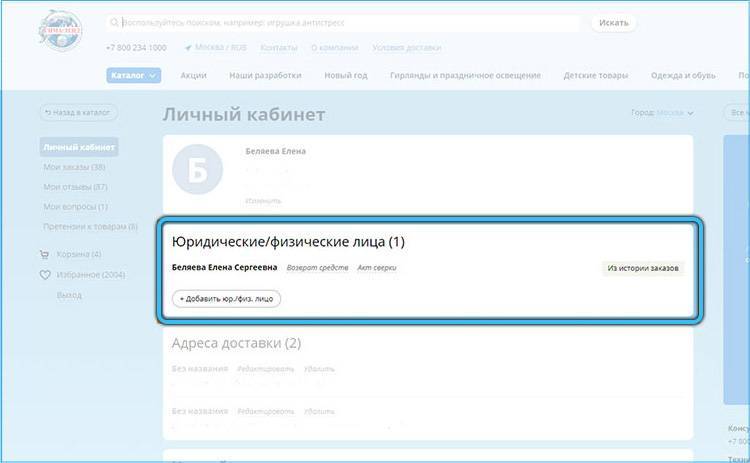750x463 pixels.
Task: Click the Добавить юр./физ. лицо button
Action: click(x=226, y=299)
